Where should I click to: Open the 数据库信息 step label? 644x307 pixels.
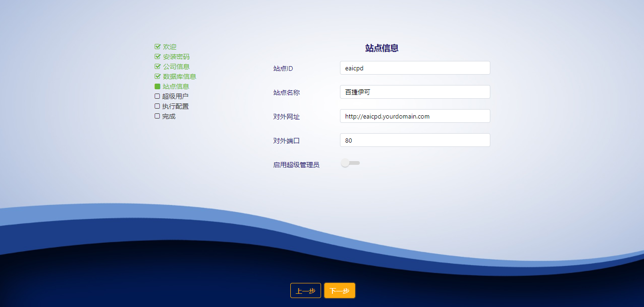[180, 77]
